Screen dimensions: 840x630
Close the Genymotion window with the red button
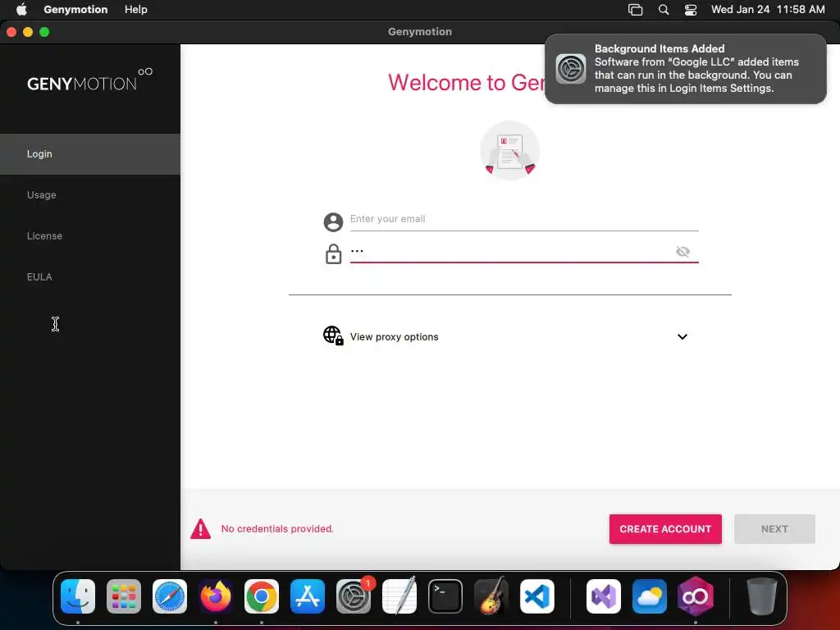click(x=11, y=32)
